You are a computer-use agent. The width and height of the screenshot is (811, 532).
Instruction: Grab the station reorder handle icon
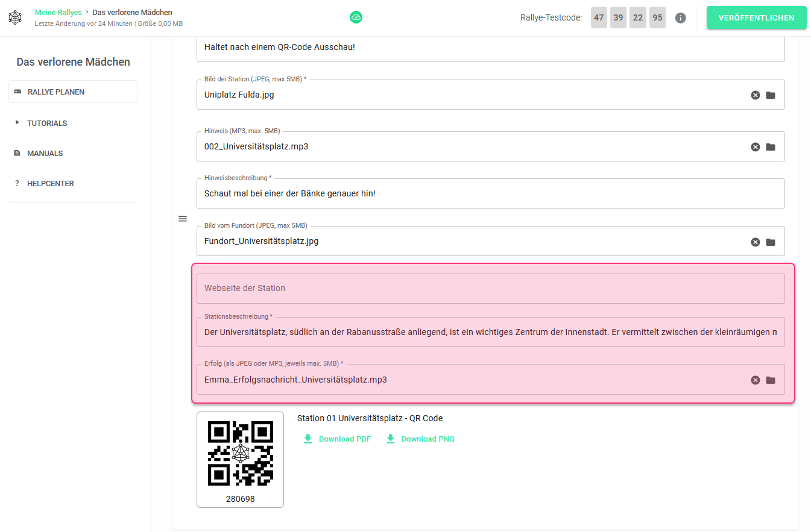pyautogui.click(x=183, y=219)
